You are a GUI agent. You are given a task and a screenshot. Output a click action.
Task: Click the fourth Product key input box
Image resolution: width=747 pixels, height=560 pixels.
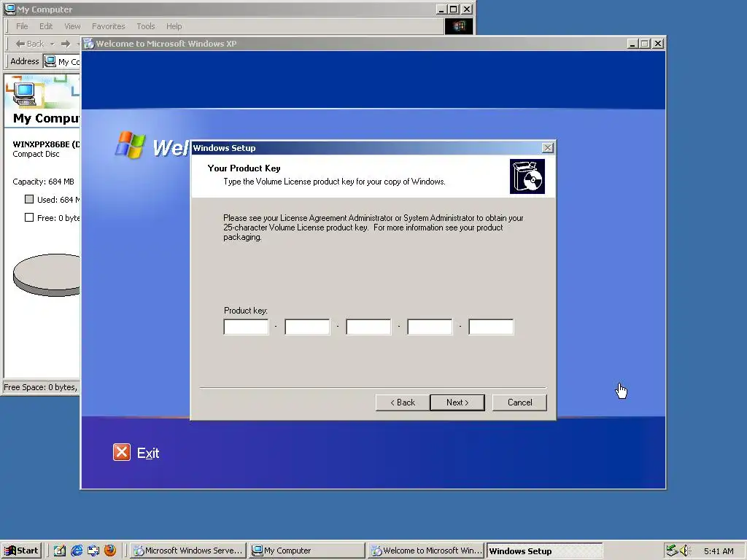430,327
